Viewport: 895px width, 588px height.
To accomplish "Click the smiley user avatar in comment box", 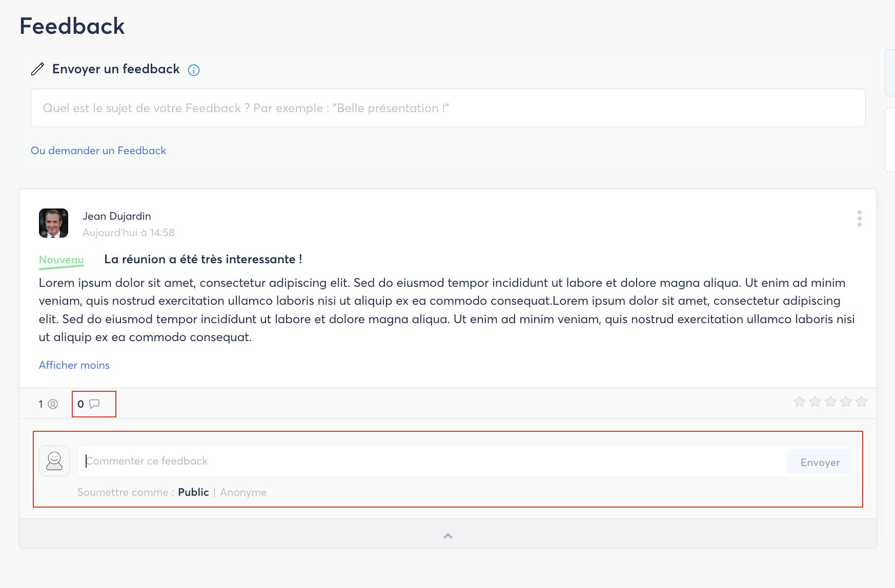I will 54,461.
